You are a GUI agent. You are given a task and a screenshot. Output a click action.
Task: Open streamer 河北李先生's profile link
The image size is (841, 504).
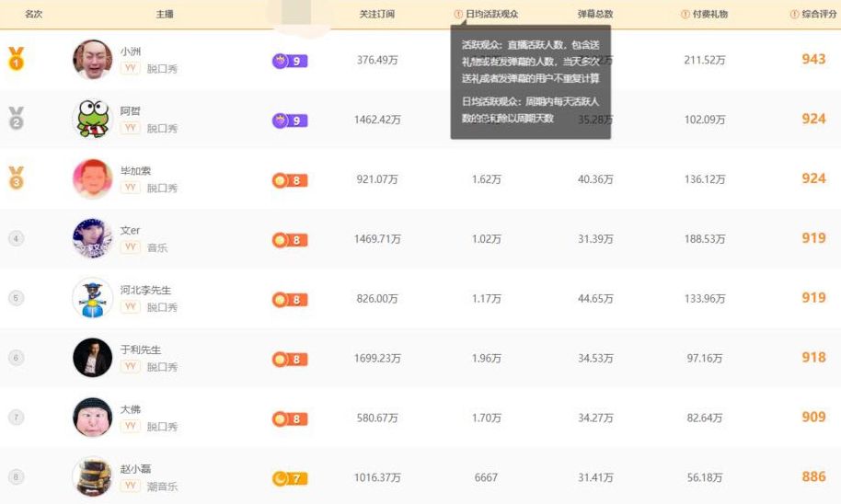[146, 290]
